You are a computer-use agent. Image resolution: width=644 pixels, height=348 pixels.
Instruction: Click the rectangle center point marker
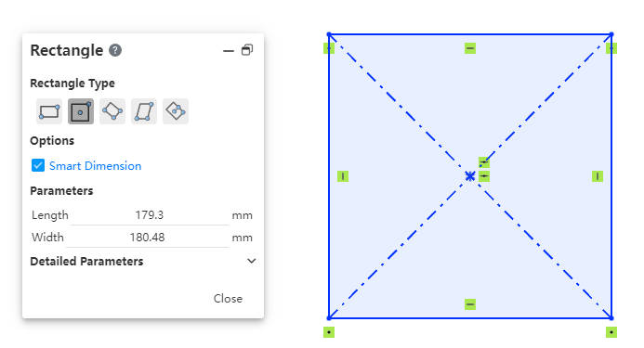pos(470,176)
